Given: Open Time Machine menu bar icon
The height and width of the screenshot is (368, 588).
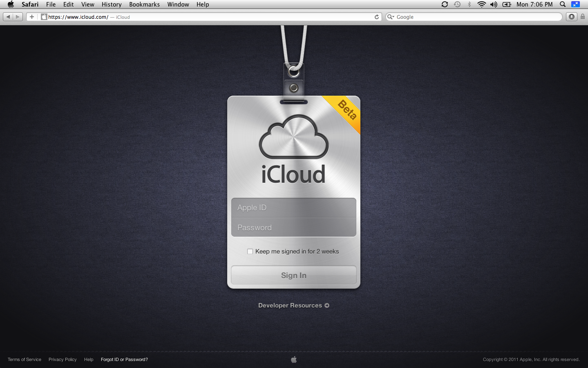Looking at the screenshot, I should coord(457,4).
